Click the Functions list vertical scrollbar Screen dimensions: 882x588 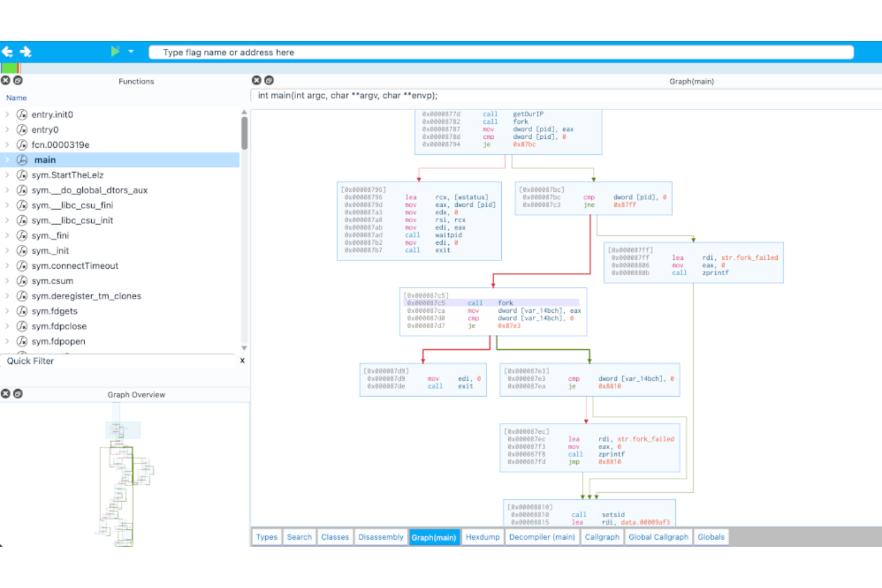[x=244, y=133]
